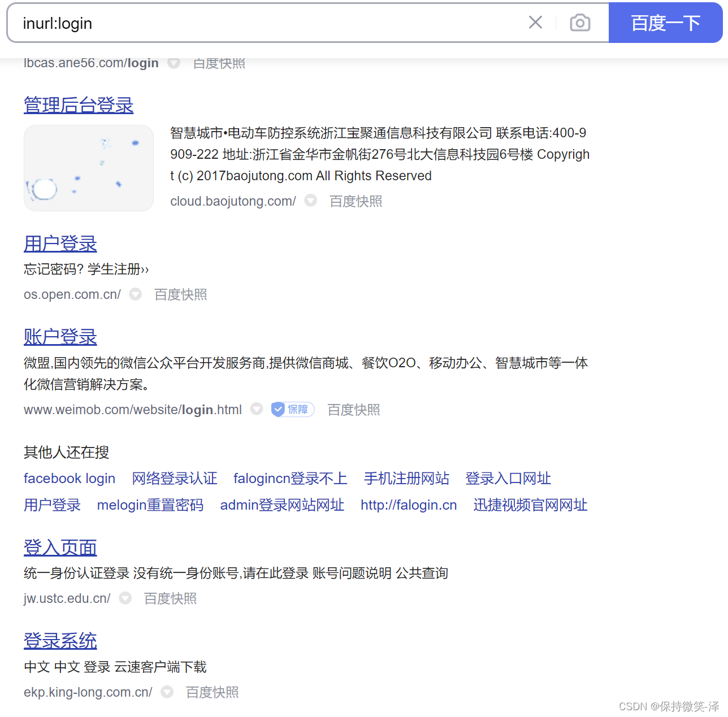The width and height of the screenshot is (728, 717).
Task: Open the 账户登录 result title
Action: [60, 337]
